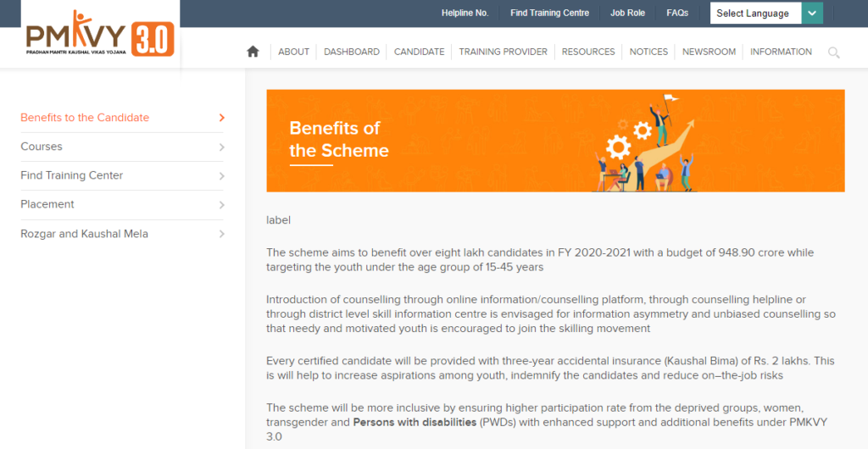Go to the home icon in navbar
This screenshot has width=868, height=449.
253,52
